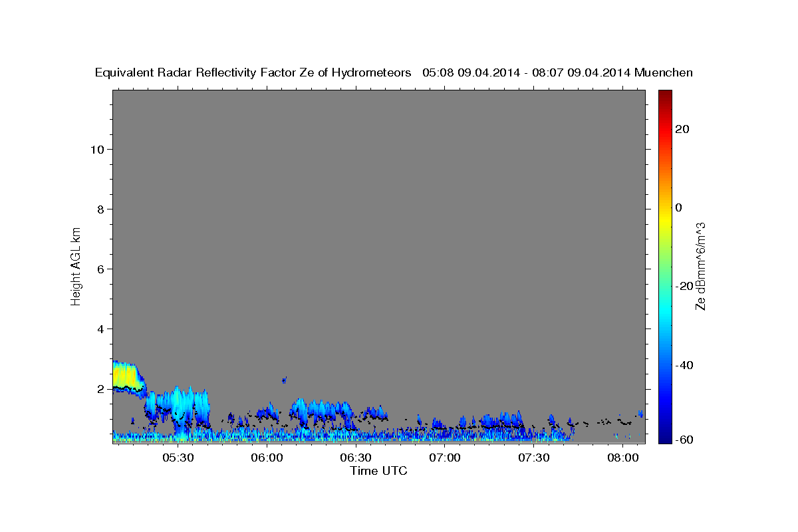Image resolution: width=798 pixels, height=532 pixels.
Task: Click the 06:30 time tick label
Action: coord(356,458)
